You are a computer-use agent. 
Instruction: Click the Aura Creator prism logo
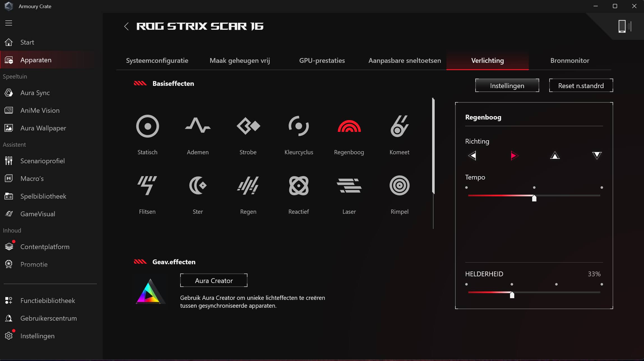(150, 291)
